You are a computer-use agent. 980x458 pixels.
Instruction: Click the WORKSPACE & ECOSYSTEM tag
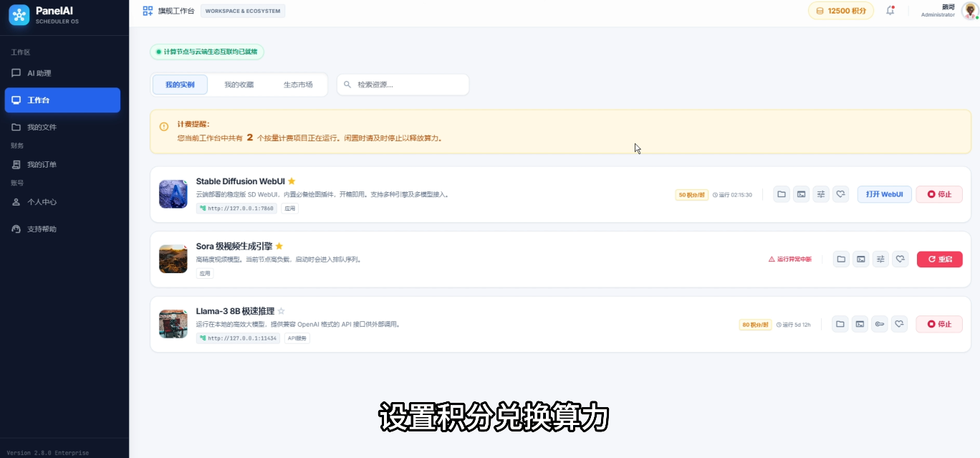(x=243, y=11)
